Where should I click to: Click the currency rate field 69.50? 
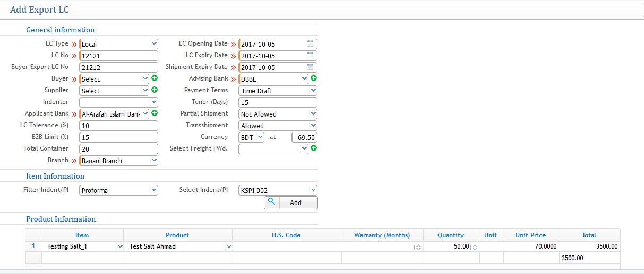click(x=305, y=137)
